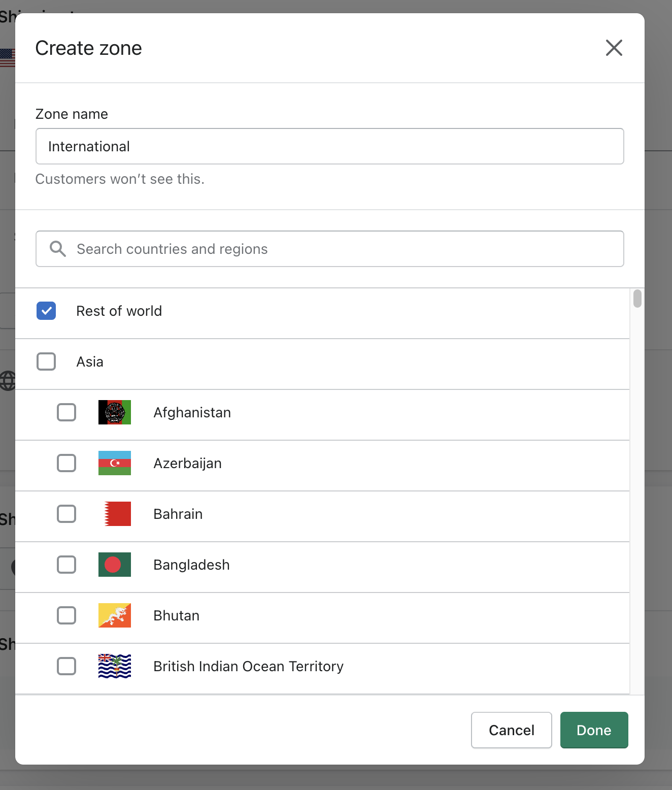Image resolution: width=672 pixels, height=790 pixels.
Task: Close the Create zone dialog
Action: coord(614,48)
